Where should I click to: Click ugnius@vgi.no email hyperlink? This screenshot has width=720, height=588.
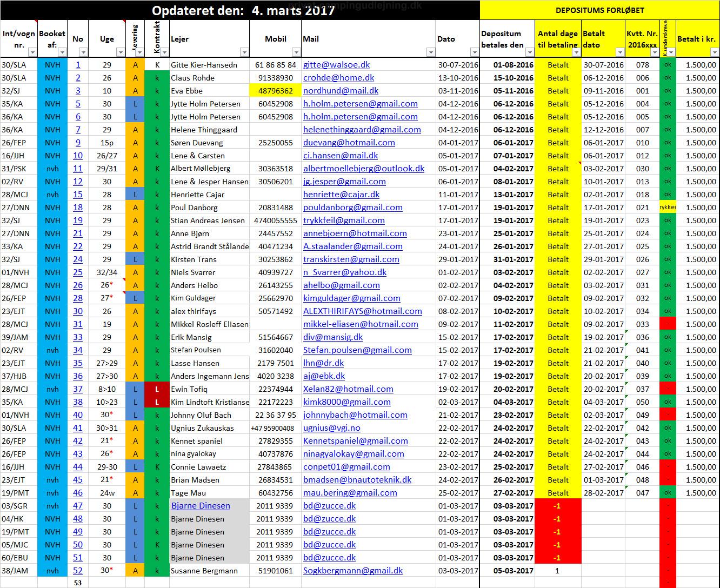click(332, 428)
